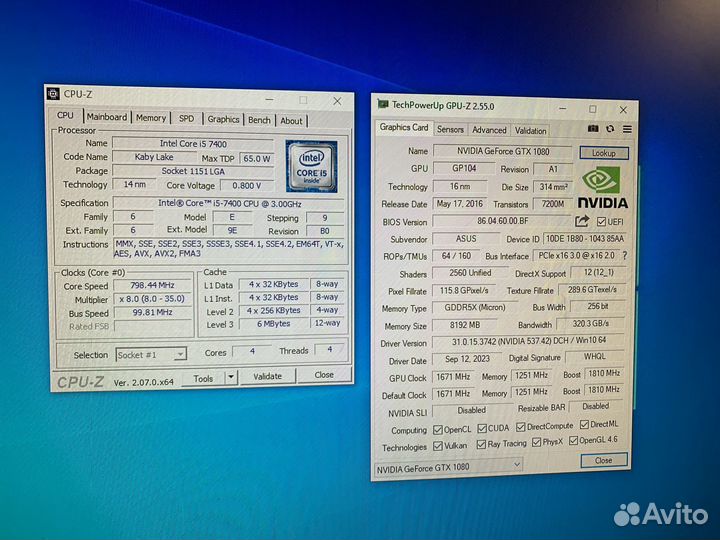Viewport: 720px width, 540px height.
Task: Click the Level 3 cache value 6 MBytes
Action: coord(274,324)
